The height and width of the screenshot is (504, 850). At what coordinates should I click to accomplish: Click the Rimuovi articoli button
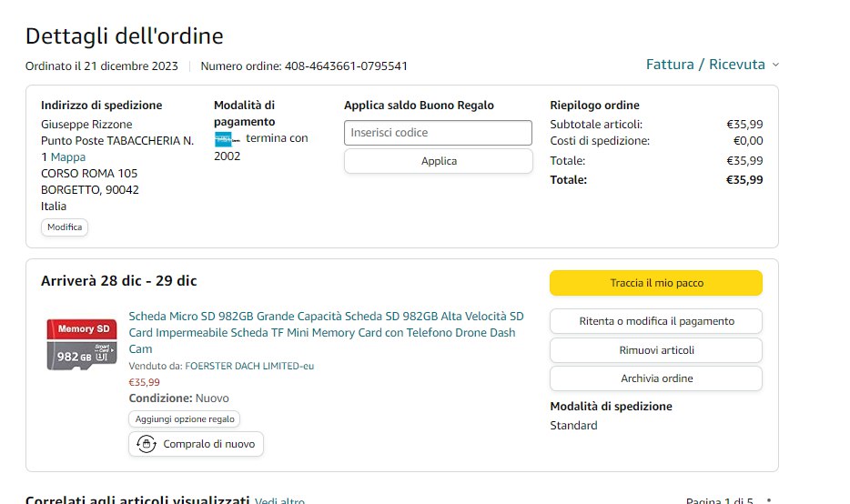(x=656, y=350)
